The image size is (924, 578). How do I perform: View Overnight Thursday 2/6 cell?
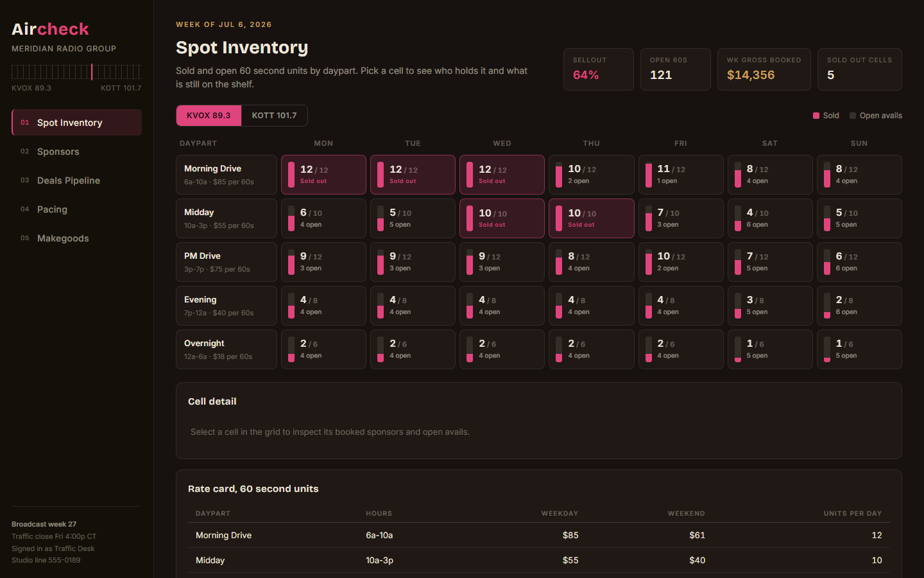click(591, 349)
